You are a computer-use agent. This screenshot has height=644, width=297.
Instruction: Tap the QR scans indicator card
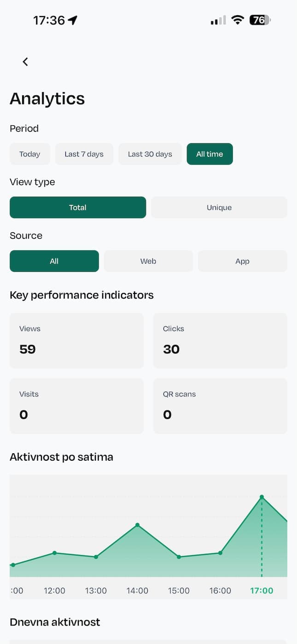(220, 406)
